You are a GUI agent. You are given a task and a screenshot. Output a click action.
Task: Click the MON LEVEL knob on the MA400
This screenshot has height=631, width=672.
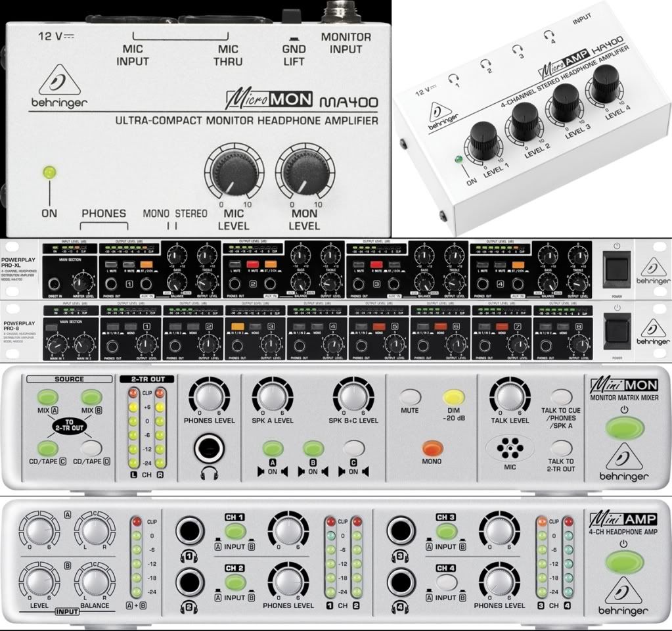click(305, 173)
